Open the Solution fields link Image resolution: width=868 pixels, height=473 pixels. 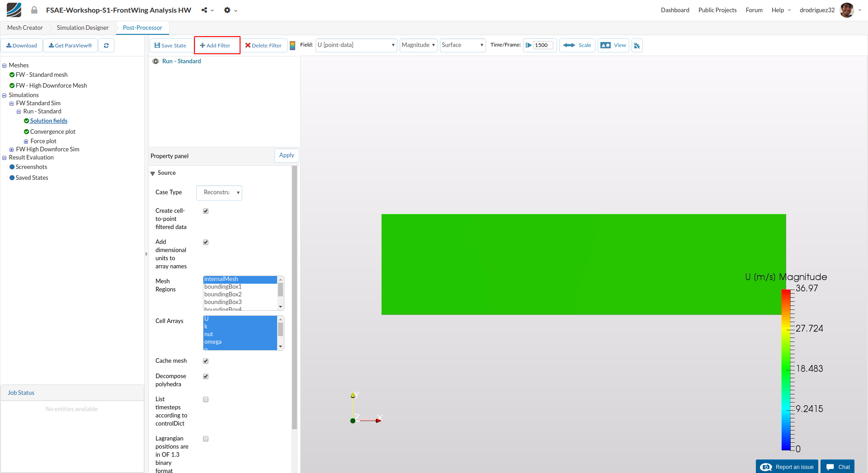49,121
